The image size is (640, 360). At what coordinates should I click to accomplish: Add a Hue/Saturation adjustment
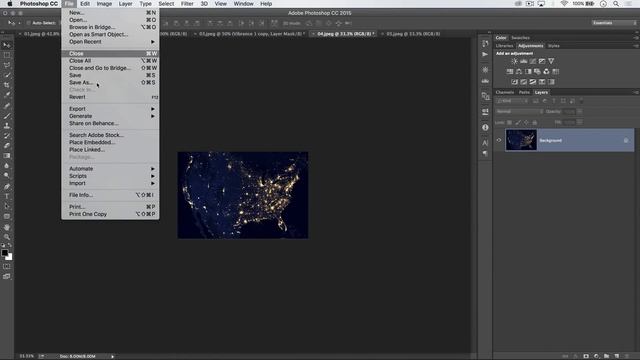tap(510, 71)
